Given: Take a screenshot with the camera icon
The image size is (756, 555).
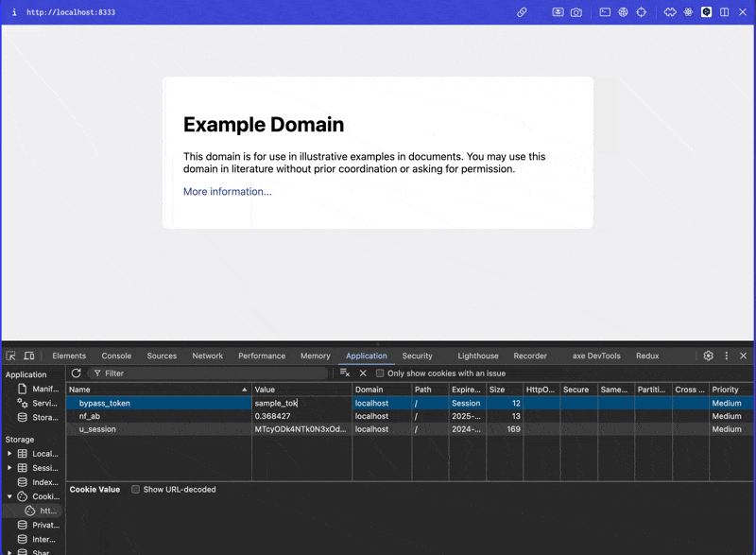Looking at the screenshot, I should pyautogui.click(x=576, y=12).
